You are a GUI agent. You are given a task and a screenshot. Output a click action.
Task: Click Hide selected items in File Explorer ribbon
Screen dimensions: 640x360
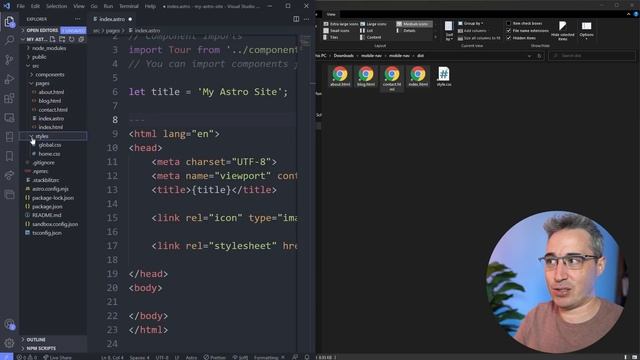(562, 31)
